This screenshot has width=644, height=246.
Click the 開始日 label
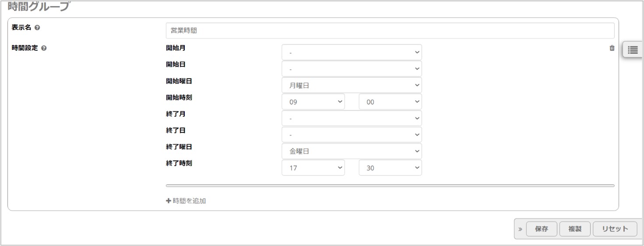click(x=176, y=64)
